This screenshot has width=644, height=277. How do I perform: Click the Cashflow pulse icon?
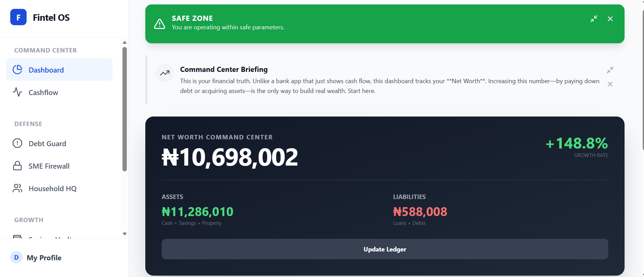tap(17, 92)
